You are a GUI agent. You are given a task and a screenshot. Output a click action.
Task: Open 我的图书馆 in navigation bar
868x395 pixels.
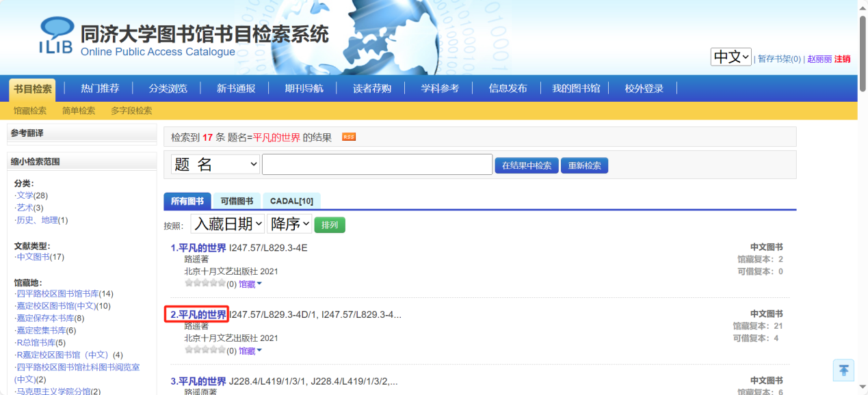(576, 88)
